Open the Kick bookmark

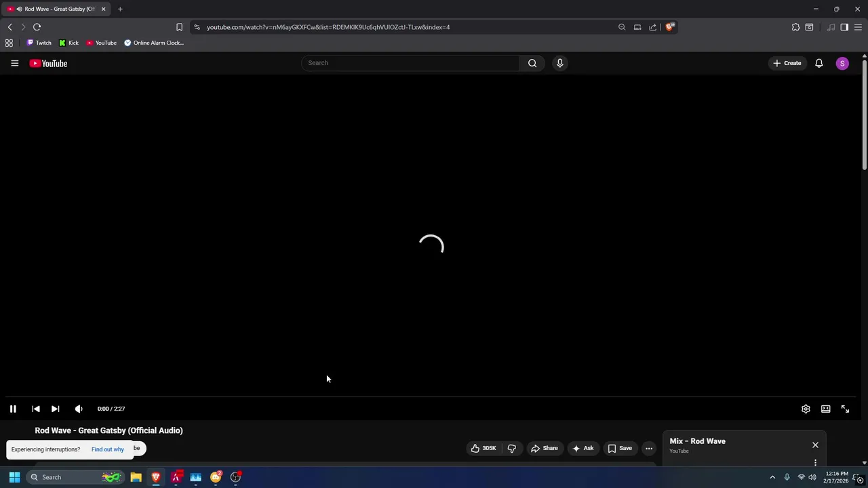coord(68,43)
